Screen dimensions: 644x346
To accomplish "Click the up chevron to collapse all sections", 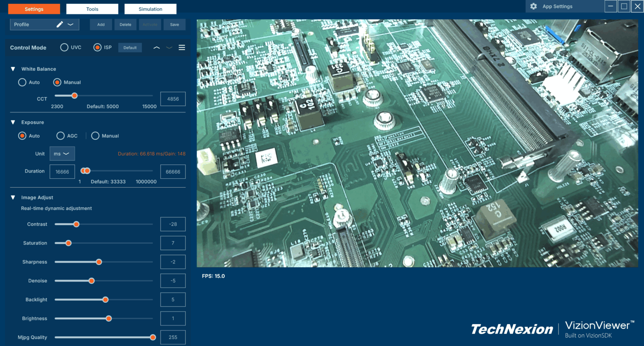I will point(156,47).
